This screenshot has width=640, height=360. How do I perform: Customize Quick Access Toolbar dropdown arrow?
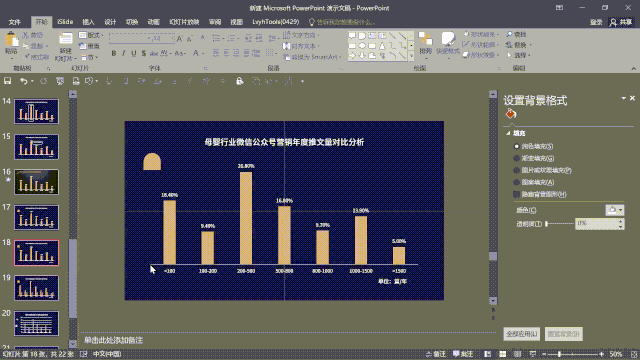(302, 81)
